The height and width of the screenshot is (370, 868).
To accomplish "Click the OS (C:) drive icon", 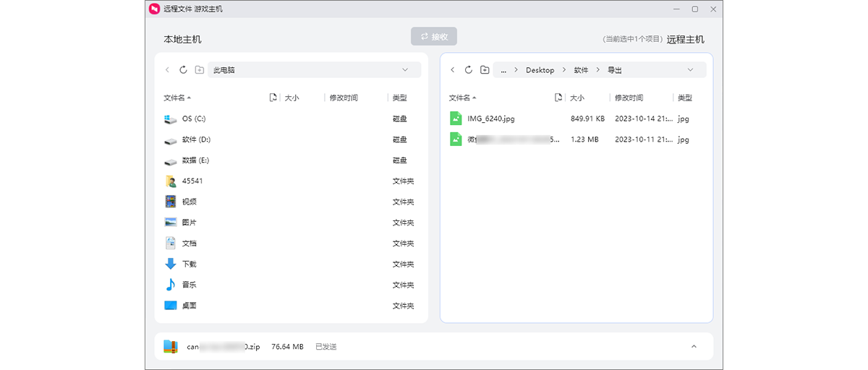I will 171,119.
